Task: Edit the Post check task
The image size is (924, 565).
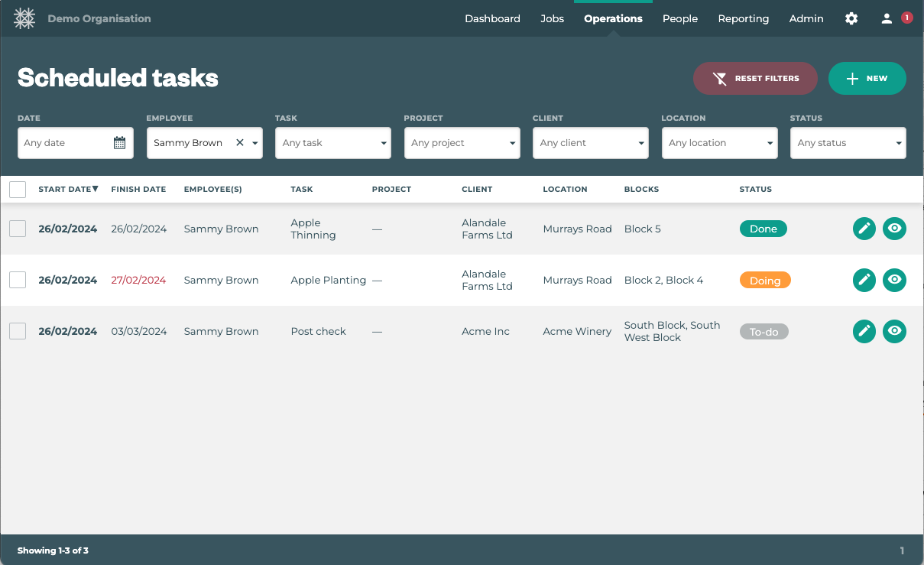Action: tap(864, 331)
